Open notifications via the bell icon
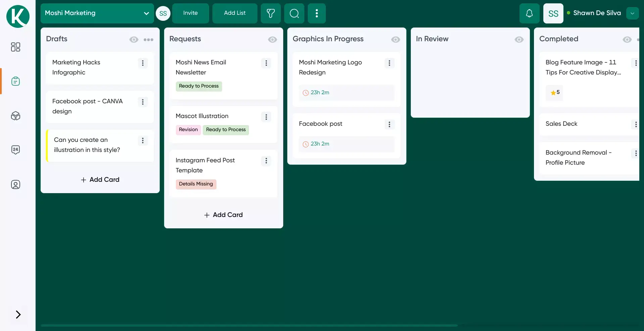 point(529,13)
